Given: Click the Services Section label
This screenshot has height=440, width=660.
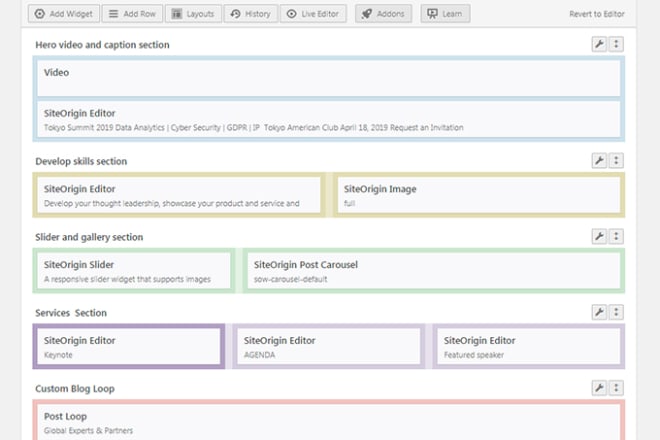Looking at the screenshot, I should (x=71, y=313).
